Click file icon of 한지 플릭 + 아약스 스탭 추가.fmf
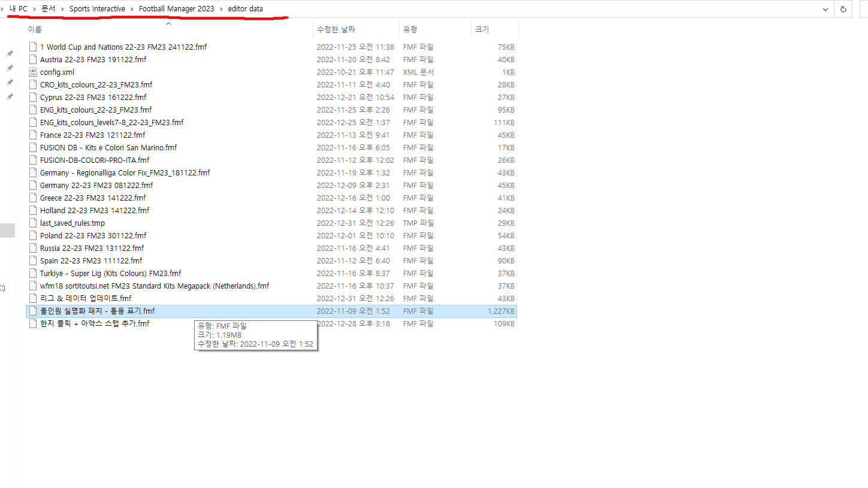 click(33, 323)
